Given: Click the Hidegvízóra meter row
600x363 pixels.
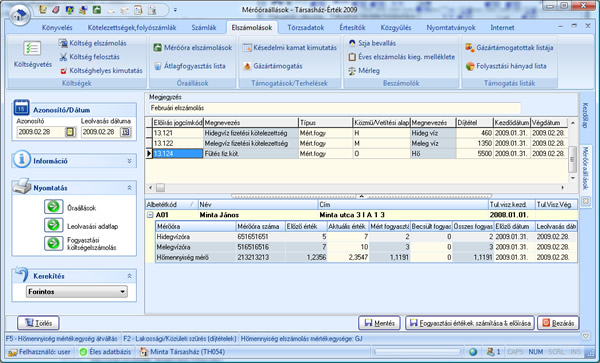Looking at the screenshot, I should pos(366,237).
